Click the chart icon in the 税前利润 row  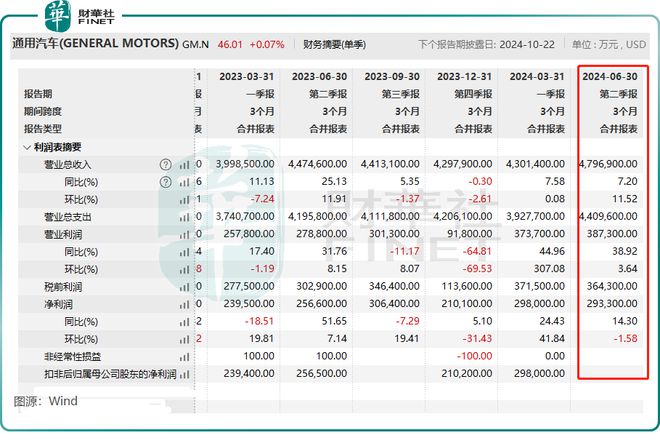pos(184,287)
